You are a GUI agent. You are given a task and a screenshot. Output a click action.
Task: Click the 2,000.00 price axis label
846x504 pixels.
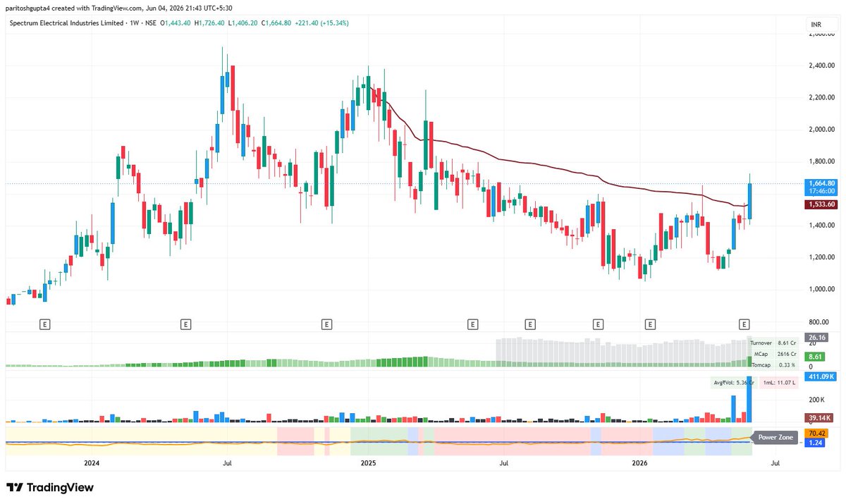pyautogui.click(x=821, y=130)
